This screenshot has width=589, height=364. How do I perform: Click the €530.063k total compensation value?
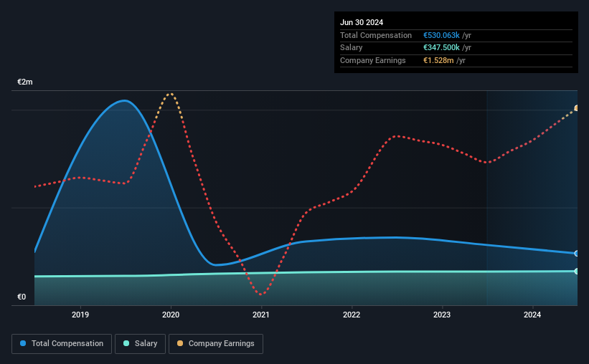(x=441, y=35)
